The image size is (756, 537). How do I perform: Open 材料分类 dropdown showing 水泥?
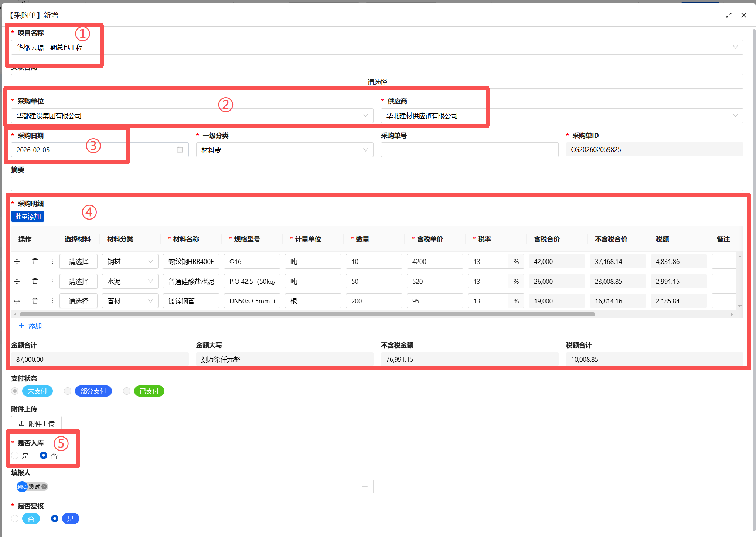click(130, 281)
